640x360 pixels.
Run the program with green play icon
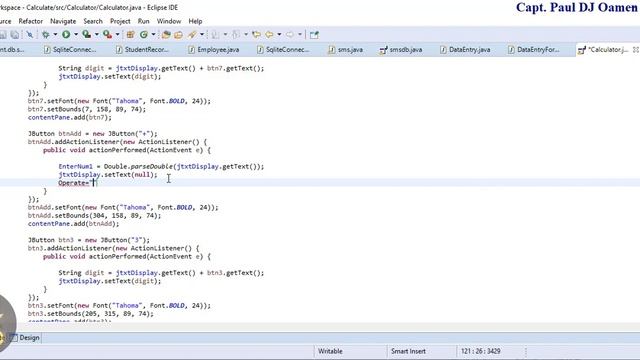[66, 35]
